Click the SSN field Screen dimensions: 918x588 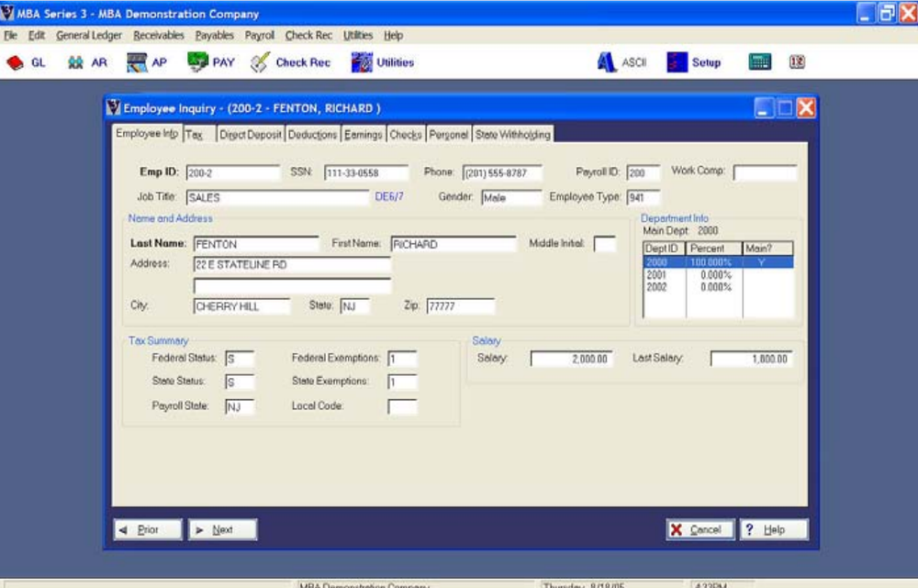(x=366, y=172)
